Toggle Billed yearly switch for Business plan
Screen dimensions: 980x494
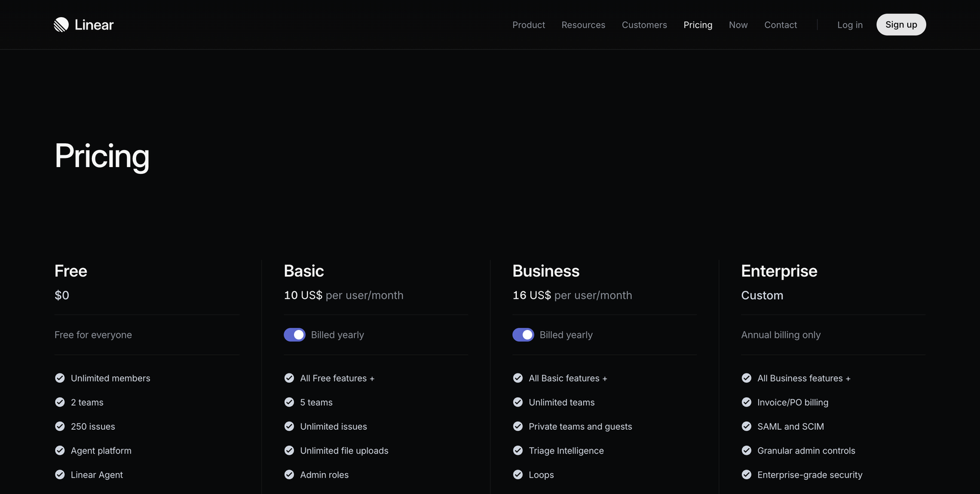523,335
